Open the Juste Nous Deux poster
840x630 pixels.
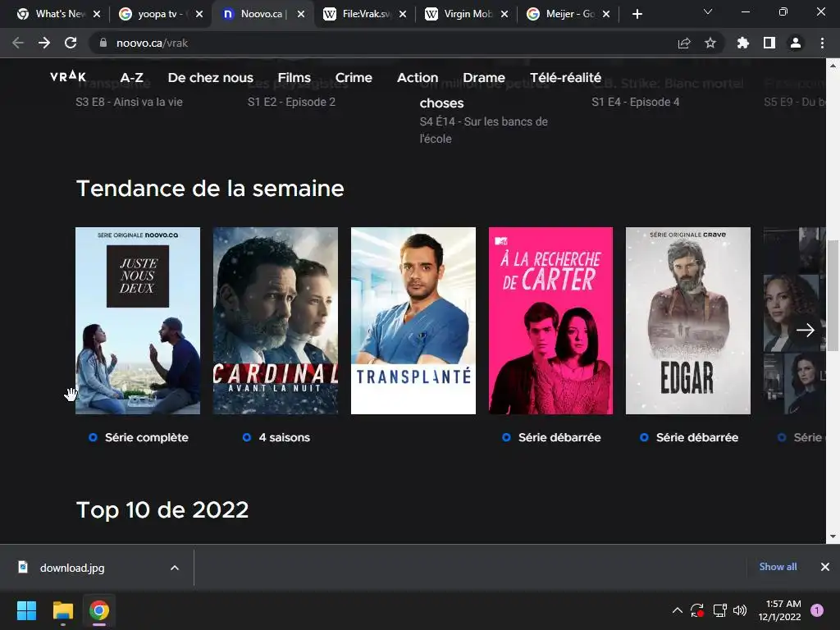tap(138, 321)
